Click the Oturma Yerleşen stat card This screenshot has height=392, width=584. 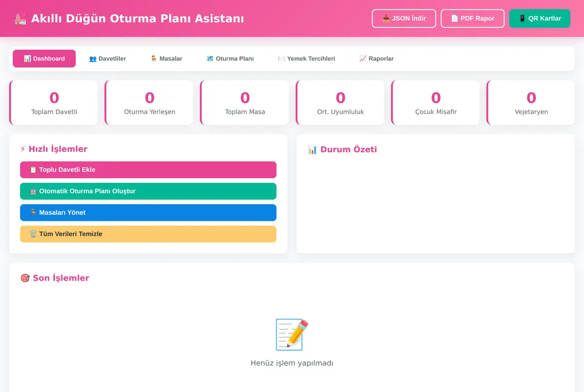149,103
